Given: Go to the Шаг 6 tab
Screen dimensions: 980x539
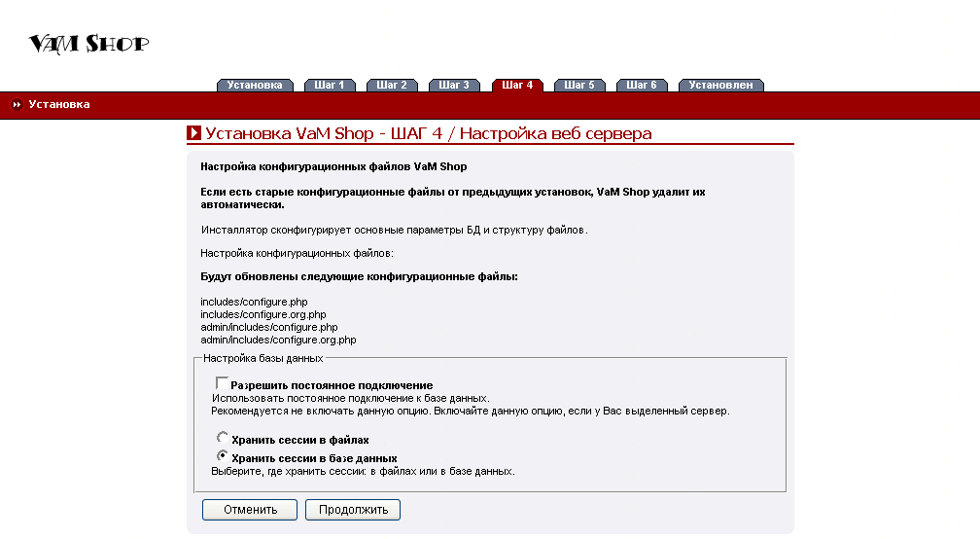Looking at the screenshot, I should tap(642, 85).
